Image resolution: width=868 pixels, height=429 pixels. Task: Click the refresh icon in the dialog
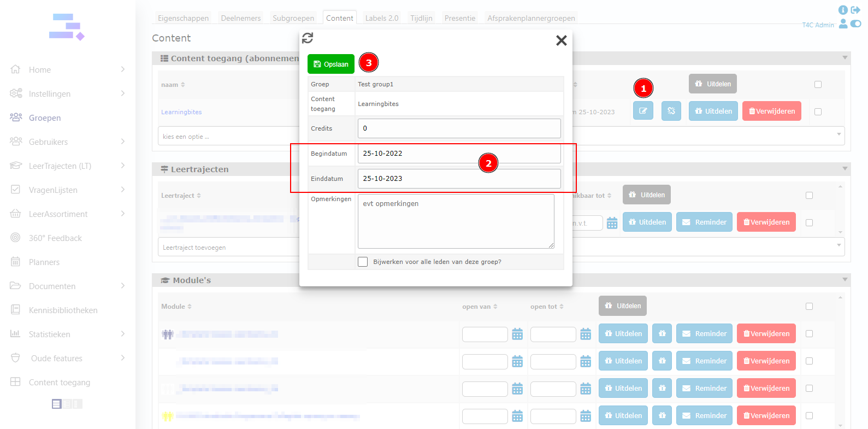click(x=308, y=38)
